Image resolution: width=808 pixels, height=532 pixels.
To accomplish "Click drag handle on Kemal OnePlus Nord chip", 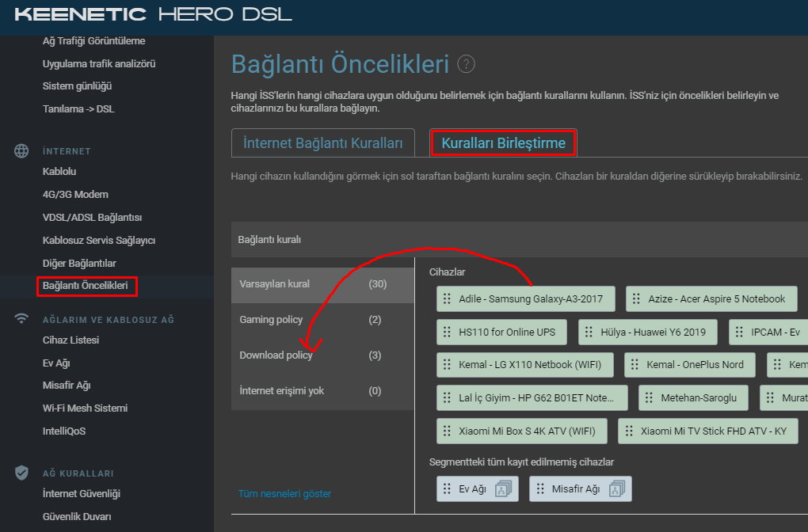I will point(635,365).
